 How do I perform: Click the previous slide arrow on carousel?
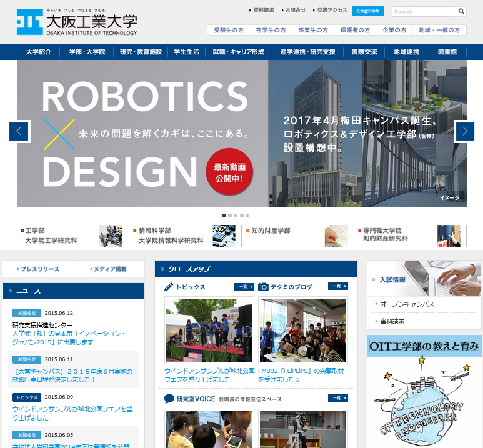pyautogui.click(x=19, y=131)
